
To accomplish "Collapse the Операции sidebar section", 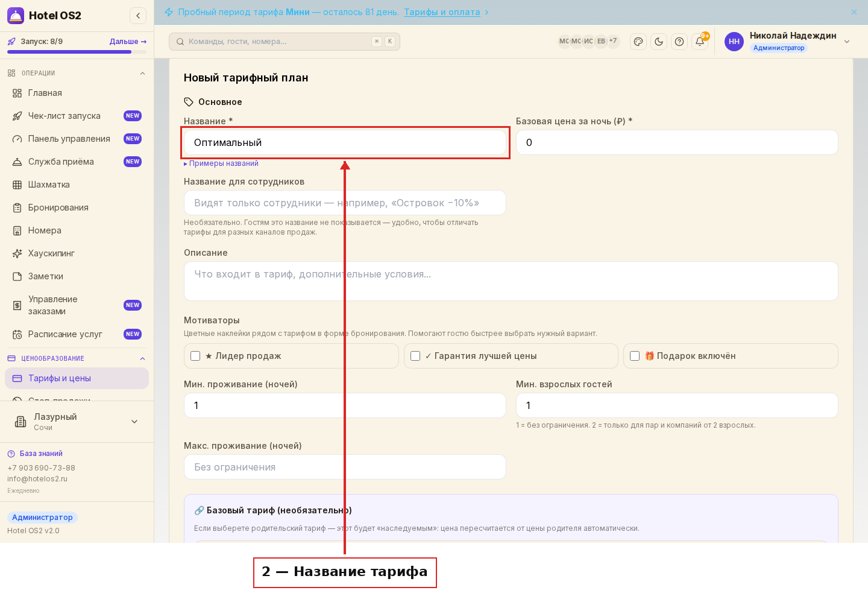I will (143, 74).
